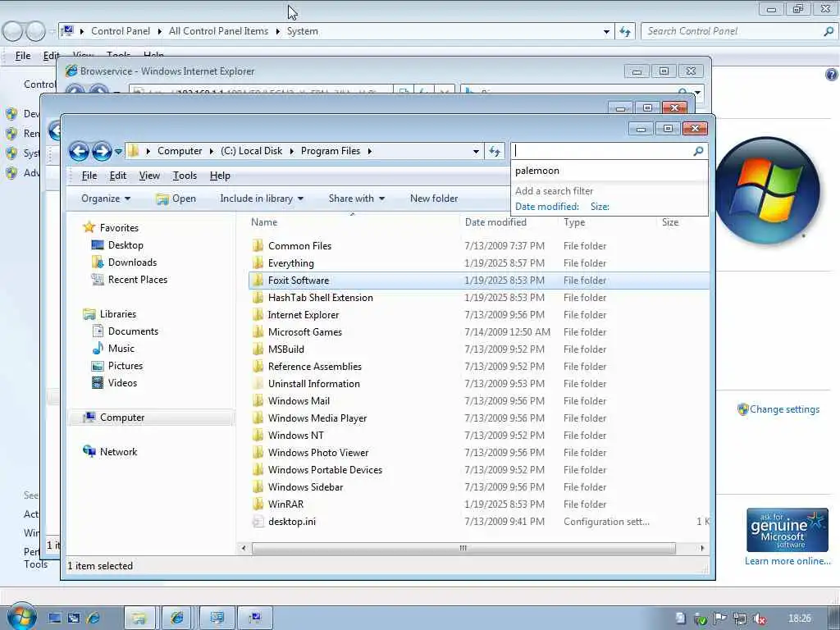Click Internet Explorer taskbar quick launch icon

pyautogui.click(x=94, y=619)
